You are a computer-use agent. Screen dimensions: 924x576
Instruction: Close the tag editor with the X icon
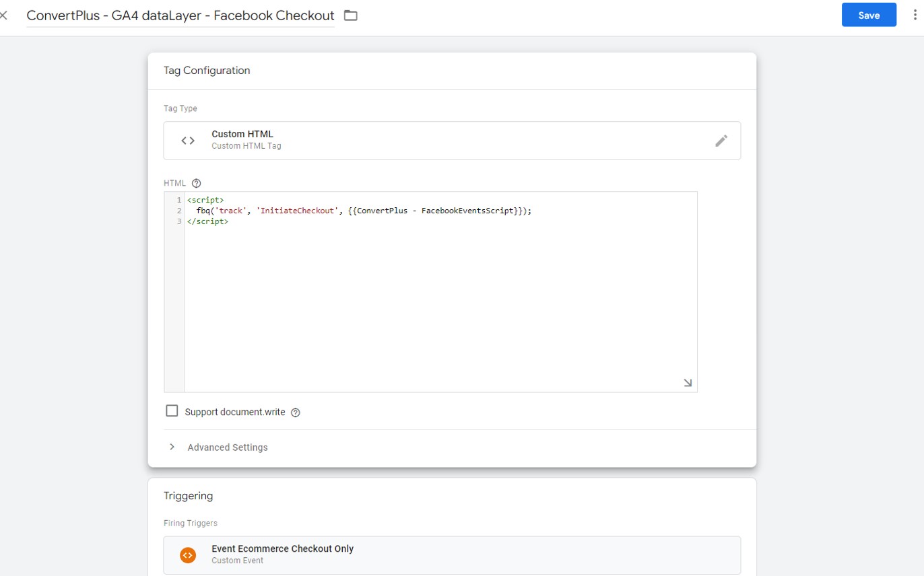coord(3,15)
